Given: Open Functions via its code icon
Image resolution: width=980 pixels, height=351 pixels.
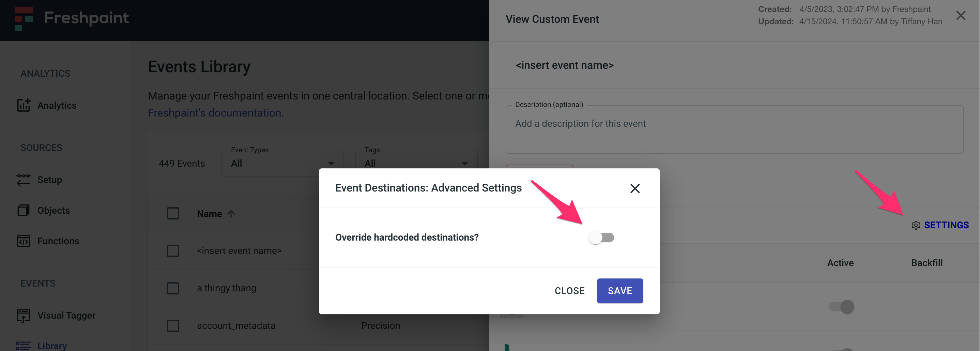Looking at the screenshot, I should point(24,241).
